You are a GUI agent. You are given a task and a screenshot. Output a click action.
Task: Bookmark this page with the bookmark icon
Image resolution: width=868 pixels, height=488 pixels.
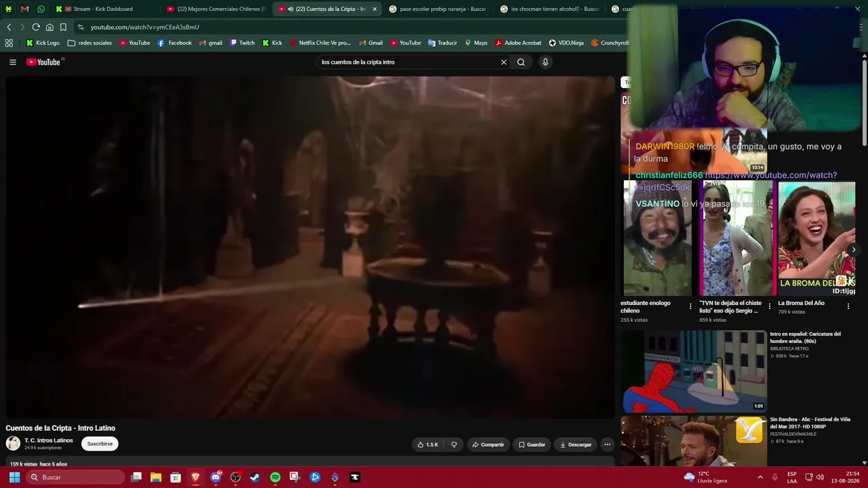click(63, 27)
